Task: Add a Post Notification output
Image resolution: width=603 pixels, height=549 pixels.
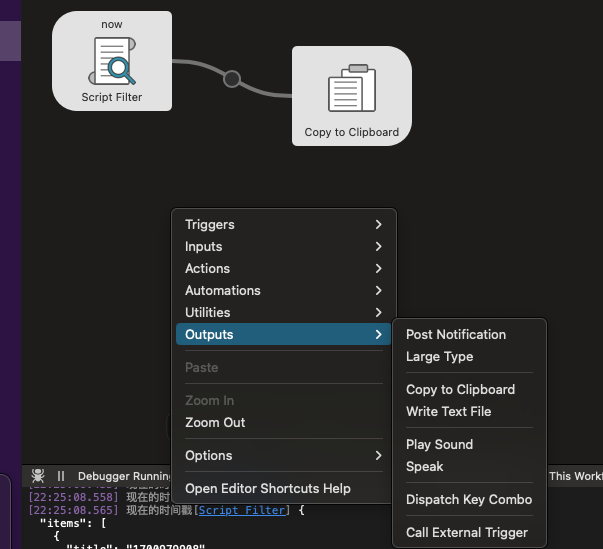Action: 456,335
